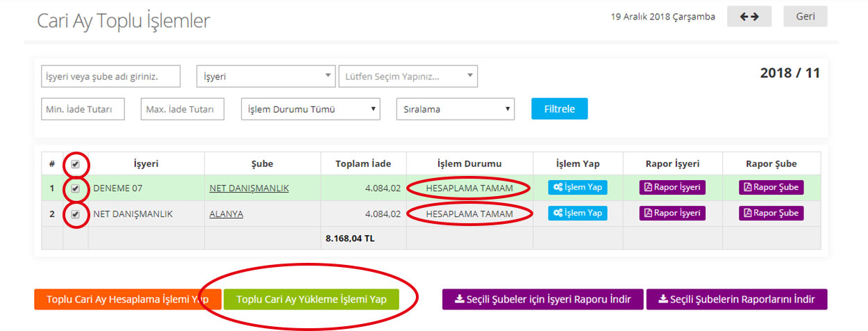The height and width of the screenshot is (331, 868).
Task: Click Seçili Şubelerin Raporlarını İndir button
Action: tap(737, 300)
